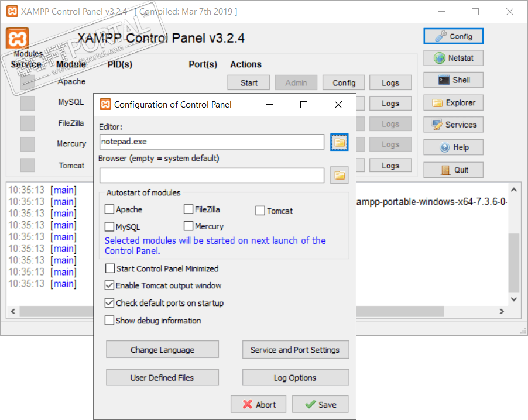The height and width of the screenshot is (420, 528).
Task: Toggle Start Control Panel Minimized
Action: point(110,268)
